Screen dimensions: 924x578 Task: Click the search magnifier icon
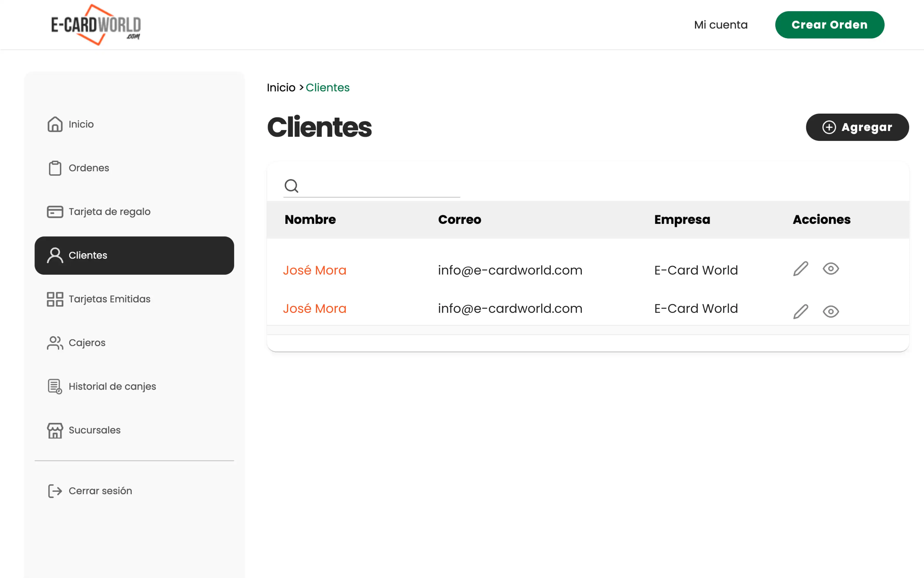coord(291,186)
